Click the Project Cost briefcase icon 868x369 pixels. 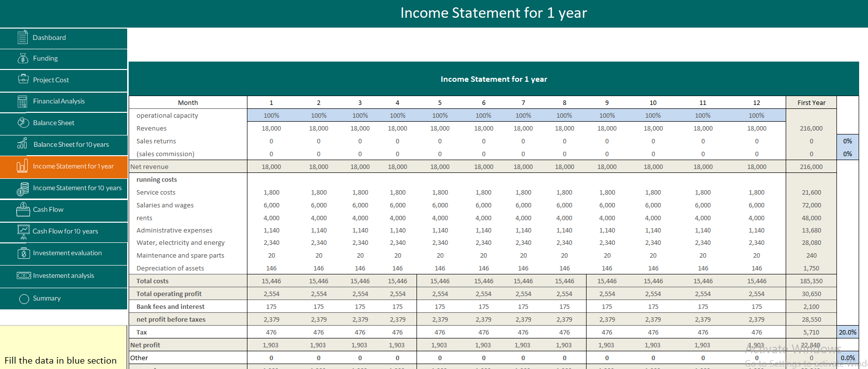click(x=23, y=79)
